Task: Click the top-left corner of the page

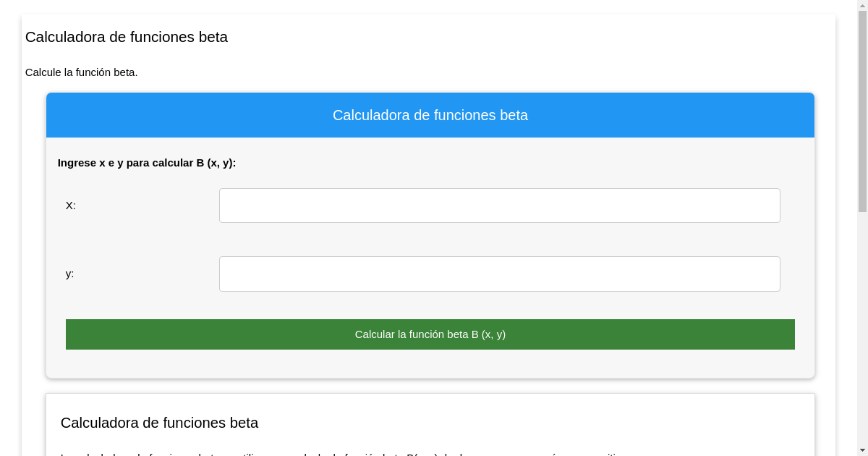Action: click(7, 7)
